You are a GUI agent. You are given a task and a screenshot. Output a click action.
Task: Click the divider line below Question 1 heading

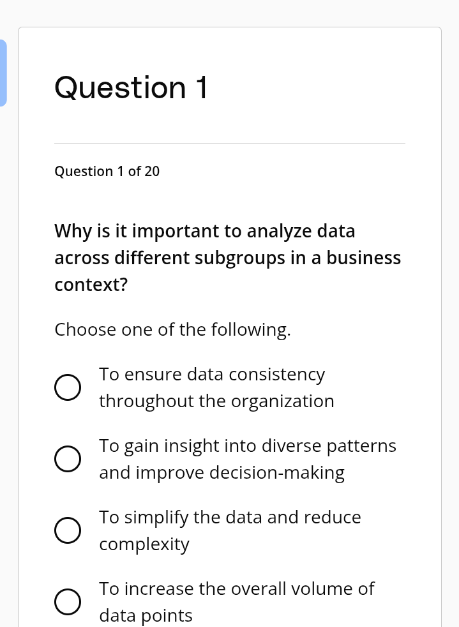tap(230, 143)
